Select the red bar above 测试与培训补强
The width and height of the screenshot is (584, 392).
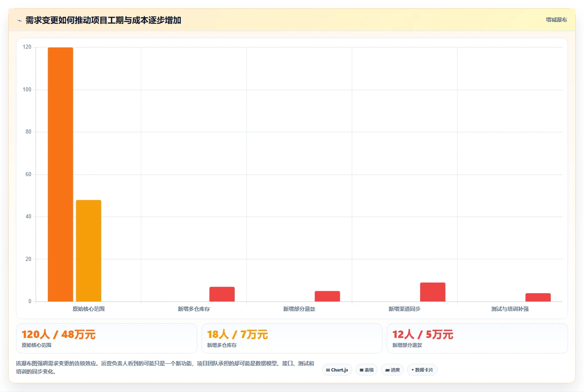point(538,297)
